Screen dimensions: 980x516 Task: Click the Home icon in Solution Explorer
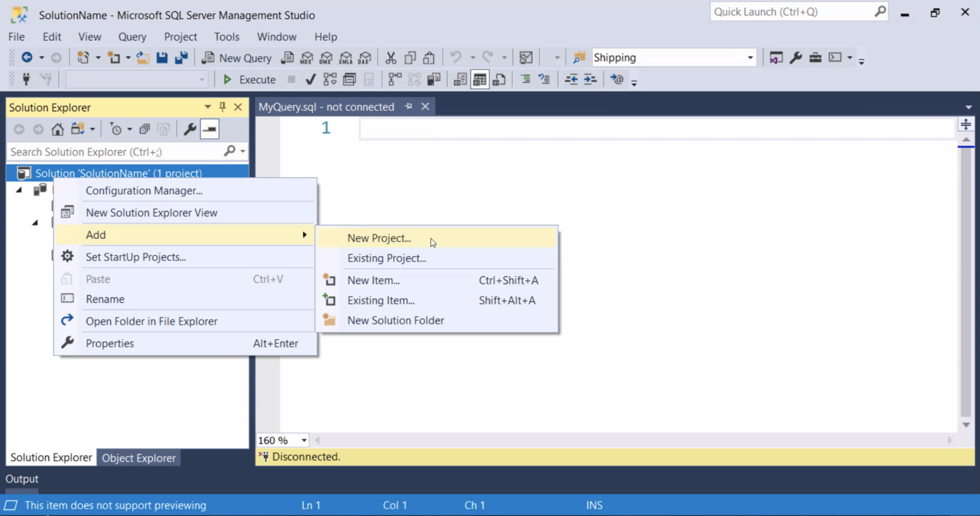[57, 129]
